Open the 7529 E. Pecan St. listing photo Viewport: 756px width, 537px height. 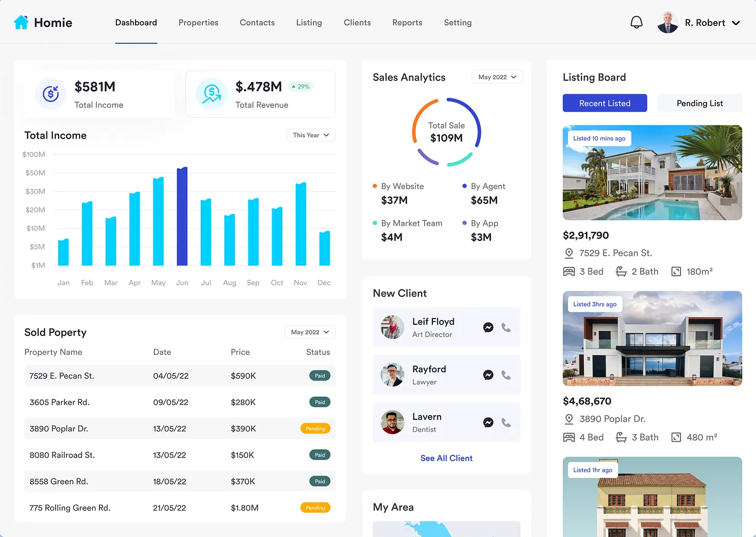(652, 173)
